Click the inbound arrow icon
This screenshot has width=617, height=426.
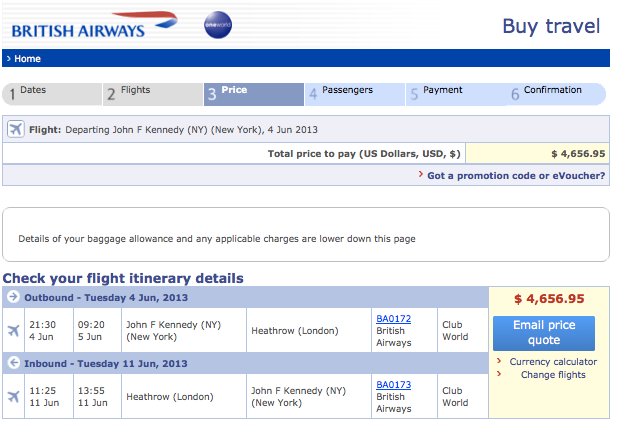13,362
